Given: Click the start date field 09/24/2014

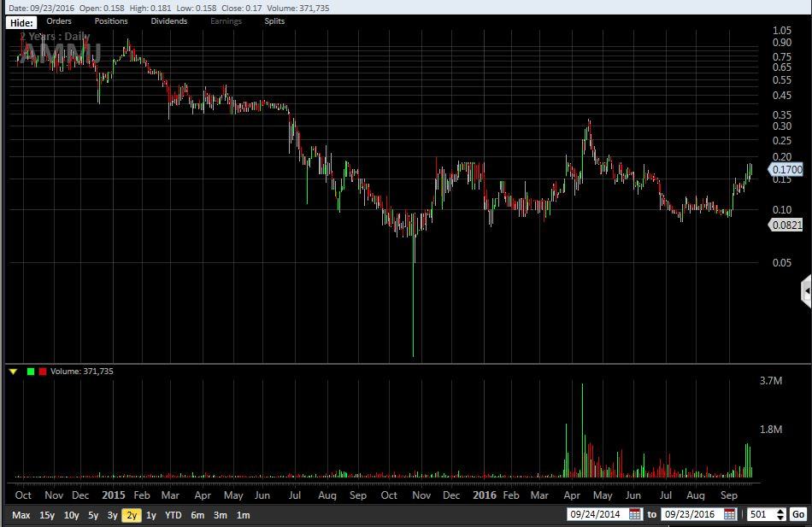Looking at the screenshot, I should pos(597,514).
